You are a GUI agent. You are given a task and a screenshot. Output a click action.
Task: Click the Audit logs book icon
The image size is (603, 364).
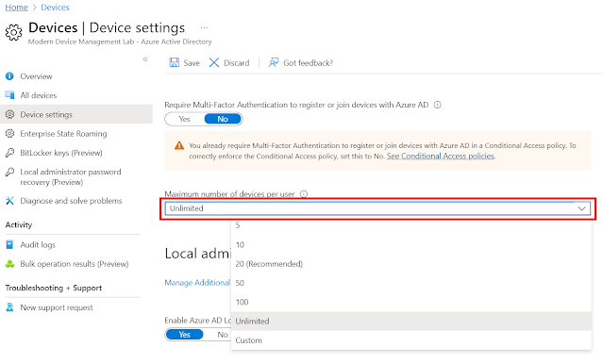(9, 244)
